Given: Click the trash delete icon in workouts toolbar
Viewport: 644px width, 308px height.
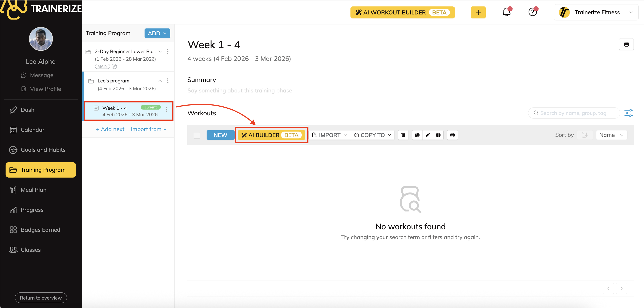Looking at the screenshot, I should pos(403,135).
